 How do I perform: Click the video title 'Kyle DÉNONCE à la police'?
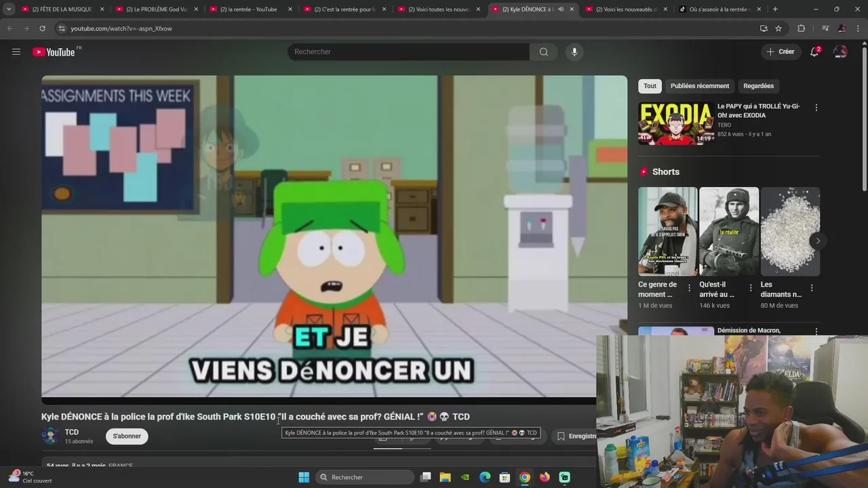(x=255, y=417)
